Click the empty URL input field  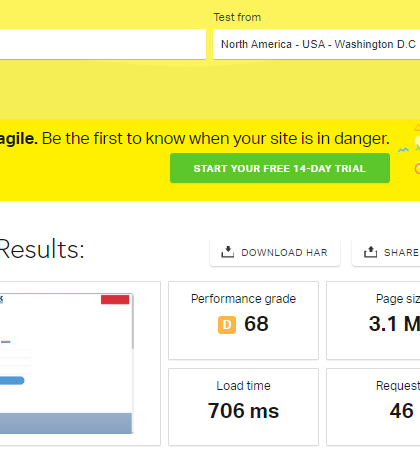pos(103,44)
